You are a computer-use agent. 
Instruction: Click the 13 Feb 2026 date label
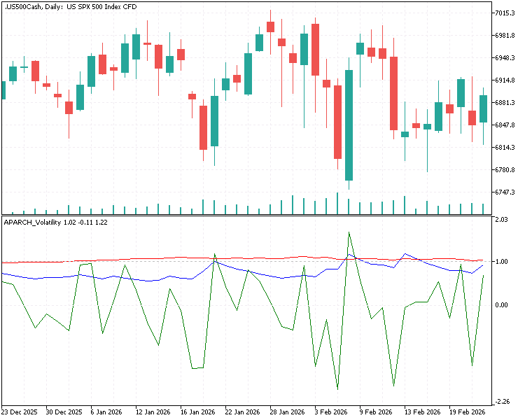(x=422, y=412)
